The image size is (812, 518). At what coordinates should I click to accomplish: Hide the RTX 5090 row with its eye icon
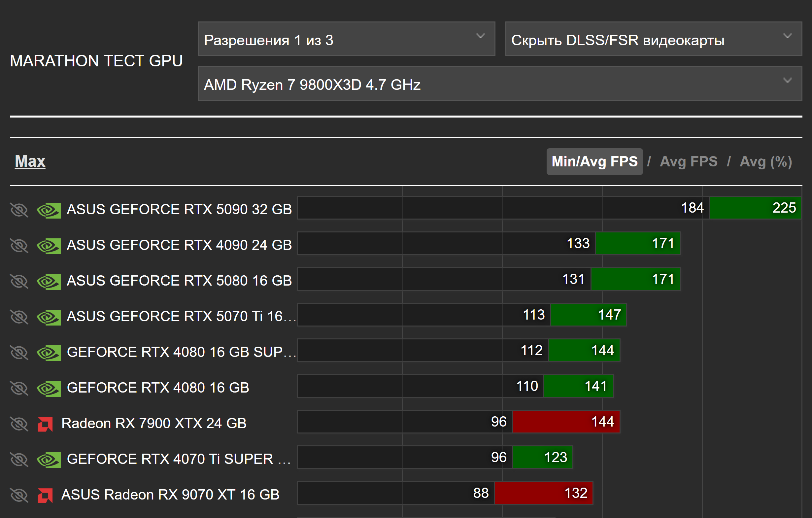tap(19, 210)
